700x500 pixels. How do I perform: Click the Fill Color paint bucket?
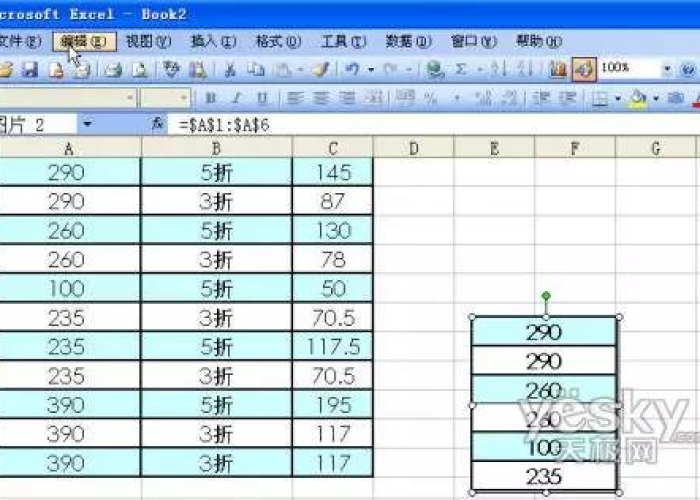tap(639, 99)
